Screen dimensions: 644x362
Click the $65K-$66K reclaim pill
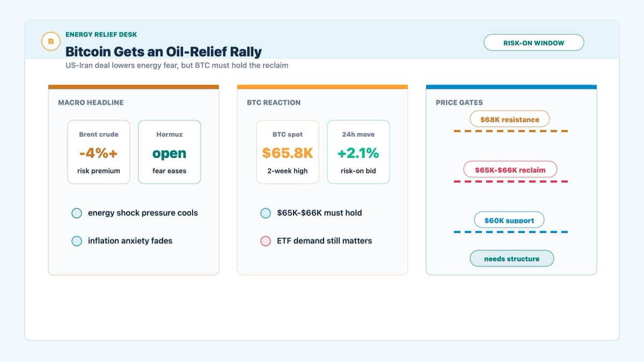coord(510,170)
